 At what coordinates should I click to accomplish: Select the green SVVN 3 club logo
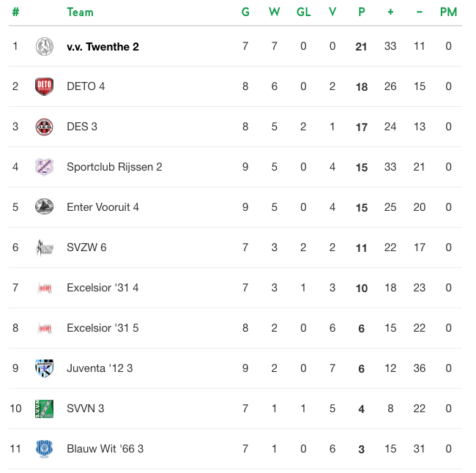coord(45,409)
